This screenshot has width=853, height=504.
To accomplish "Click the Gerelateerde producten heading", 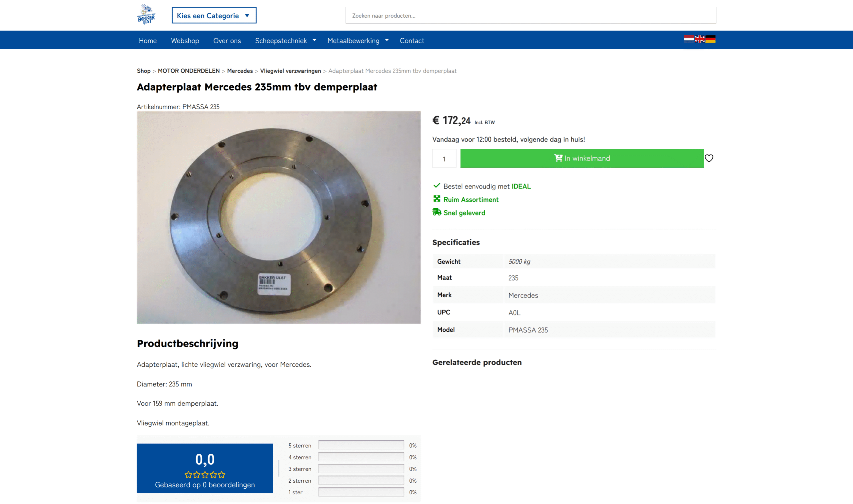I will point(477,362).
